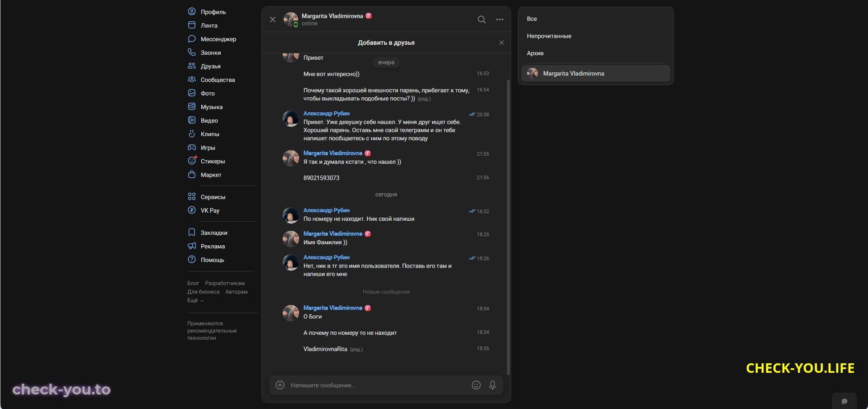Attach a file with the plus icon

[x=280, y=385]
